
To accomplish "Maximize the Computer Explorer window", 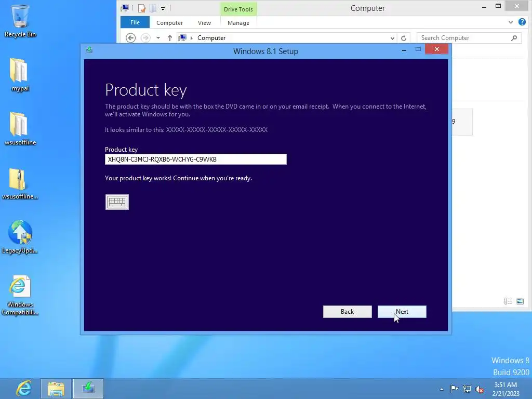I will (x=498, y=6).
